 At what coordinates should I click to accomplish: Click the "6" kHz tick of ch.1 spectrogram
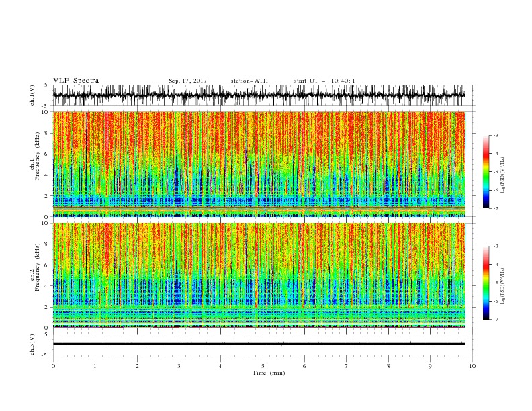pyautogui.click(x=47, y=154)
